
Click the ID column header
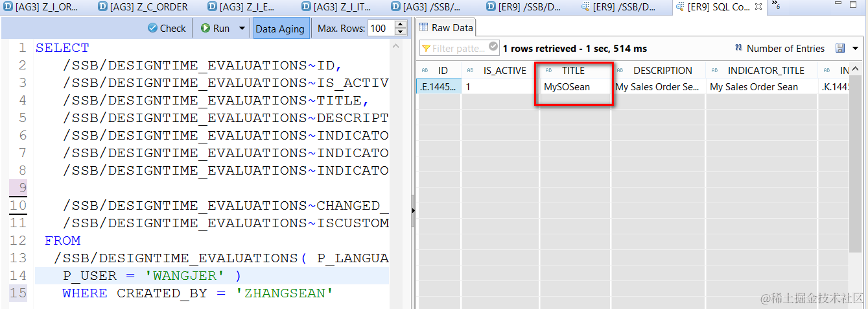tap(438, 70)
